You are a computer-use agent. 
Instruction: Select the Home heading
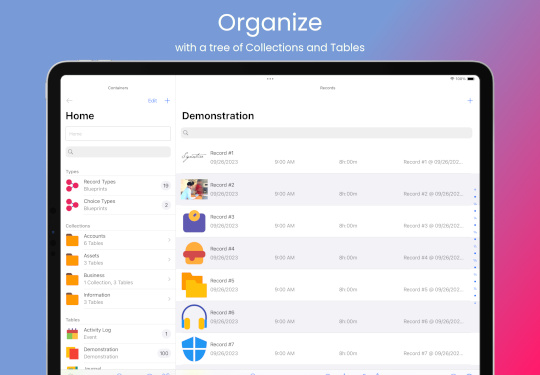click(80, 116)
